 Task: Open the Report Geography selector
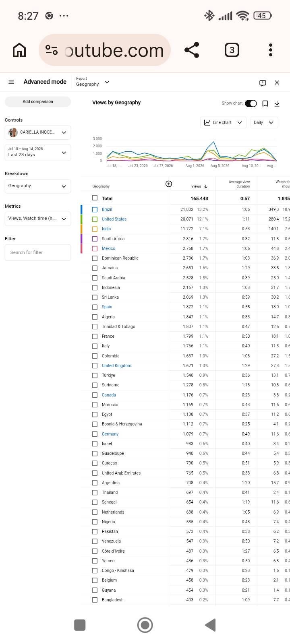pos(93,82)
